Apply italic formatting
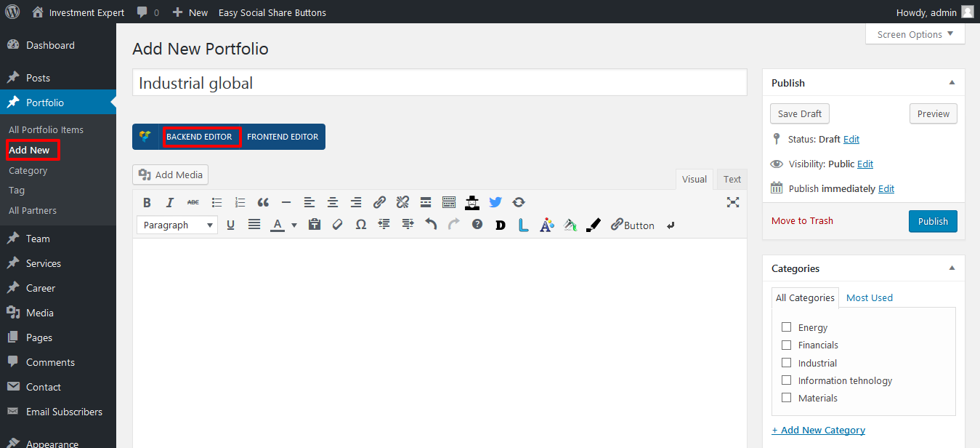980x448 pixels. pos(170,203)
